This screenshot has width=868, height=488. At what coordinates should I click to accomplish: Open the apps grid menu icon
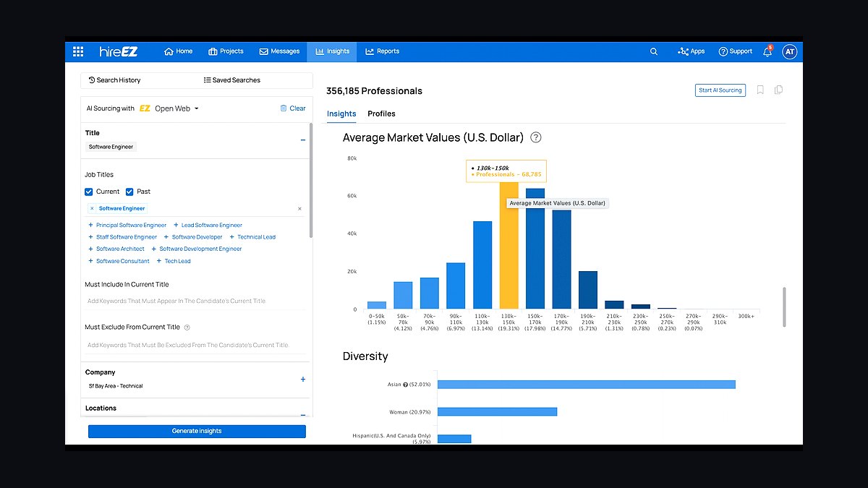(x=78, y=51)
